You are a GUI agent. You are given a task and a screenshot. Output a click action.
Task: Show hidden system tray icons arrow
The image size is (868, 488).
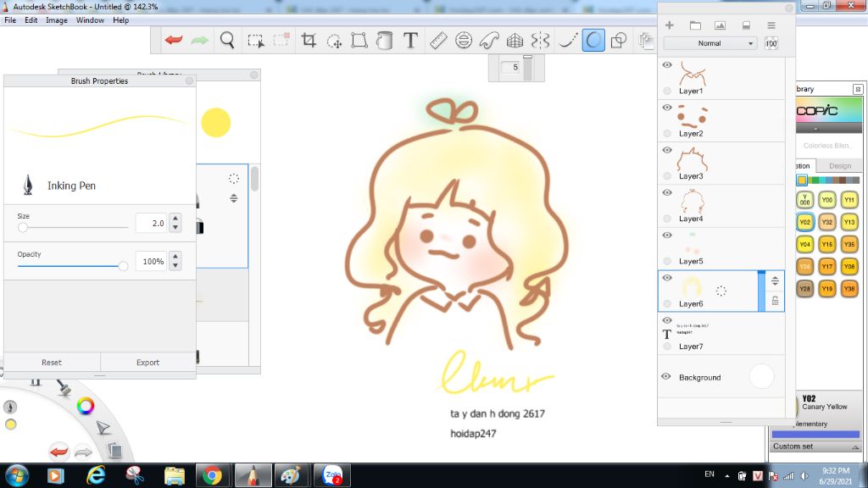(x=726, y=476)
